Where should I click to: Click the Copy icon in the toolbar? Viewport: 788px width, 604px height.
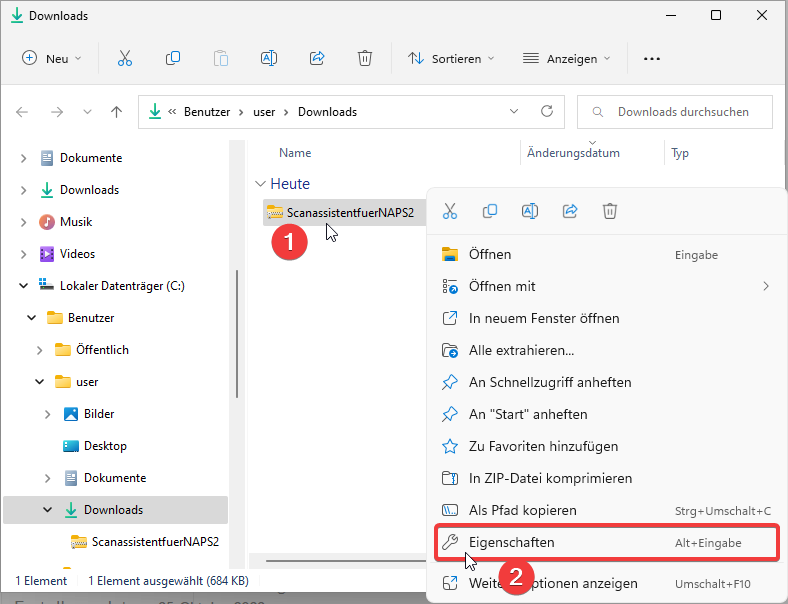tap(173, 58)
